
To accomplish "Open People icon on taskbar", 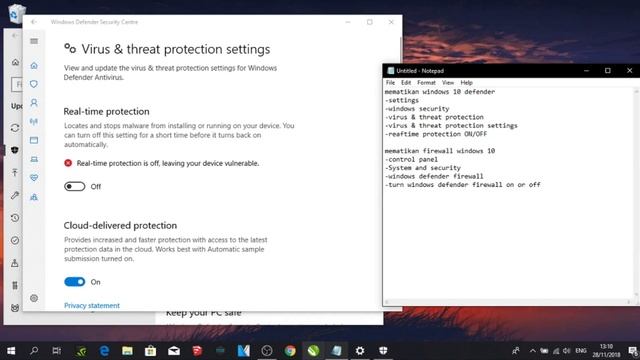I will click(516, 351).
